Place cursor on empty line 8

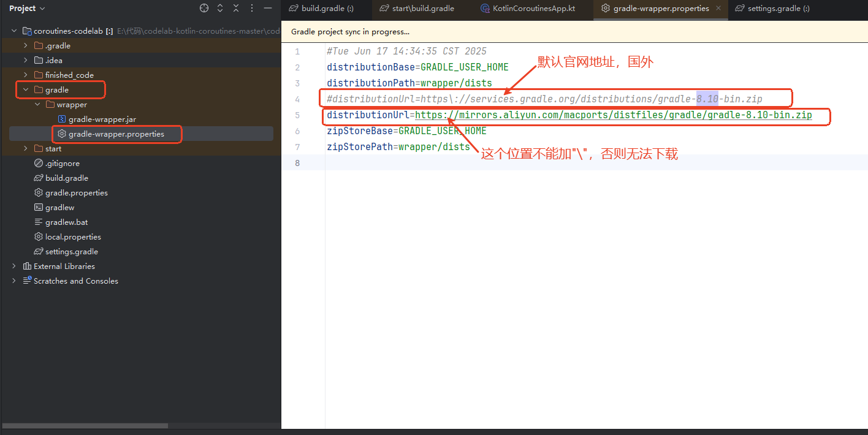(x=596, y=162)
